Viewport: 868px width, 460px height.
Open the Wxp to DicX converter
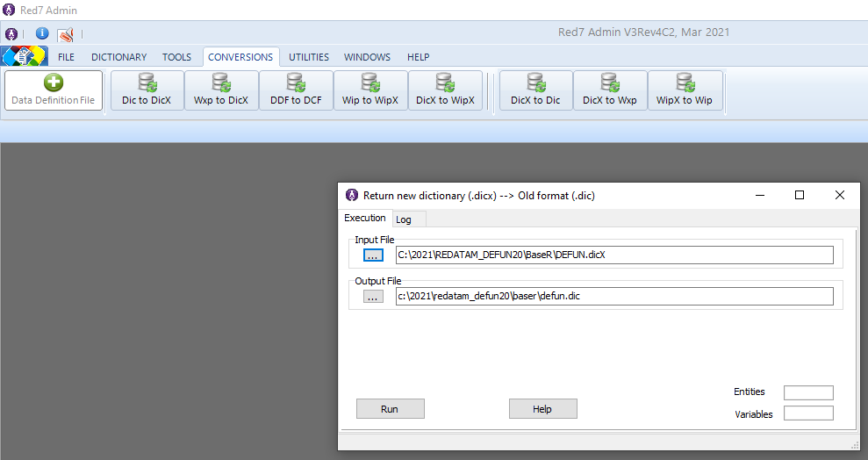pyautogui.click(x=221, y=90)
